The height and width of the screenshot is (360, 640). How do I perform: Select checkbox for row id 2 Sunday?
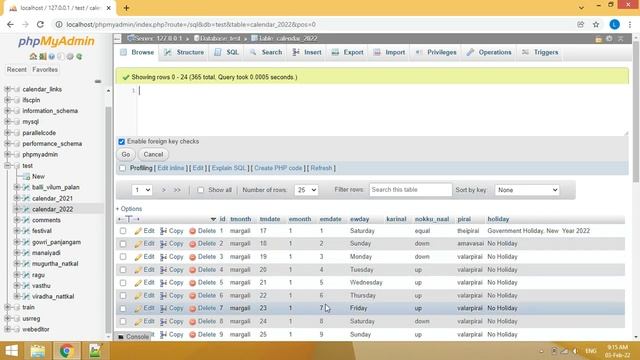123,244
